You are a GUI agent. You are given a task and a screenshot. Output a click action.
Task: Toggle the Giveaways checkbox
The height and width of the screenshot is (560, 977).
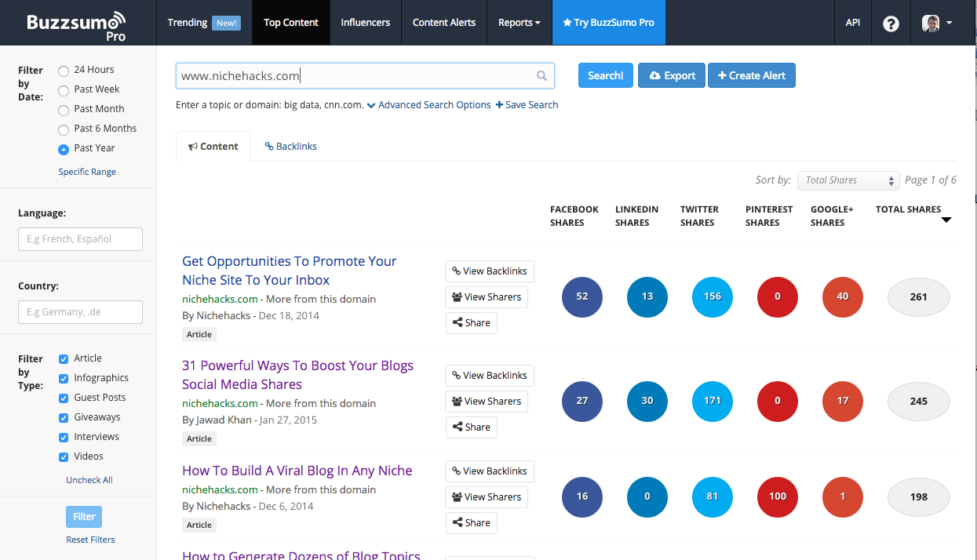[x=64, y=418]
